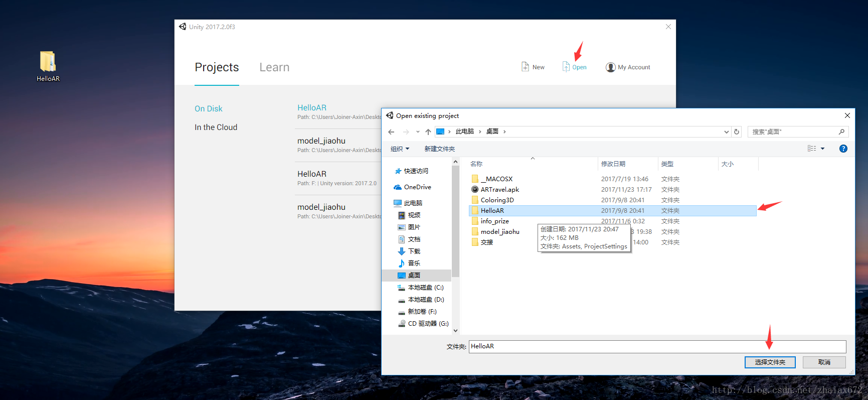Viewport: 868px width, 400px height.
Task: Open My Account avatar icon
Action: coord(610,67)
